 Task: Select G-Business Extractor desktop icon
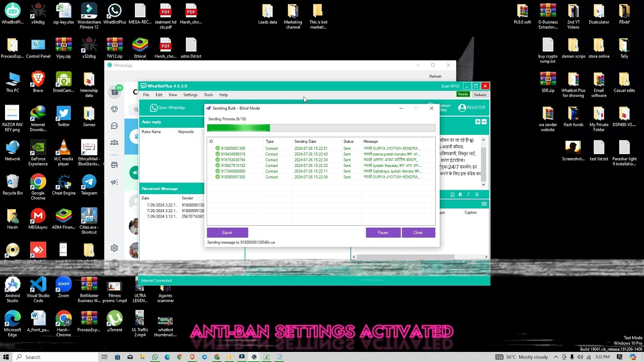(x=548, y=16)
